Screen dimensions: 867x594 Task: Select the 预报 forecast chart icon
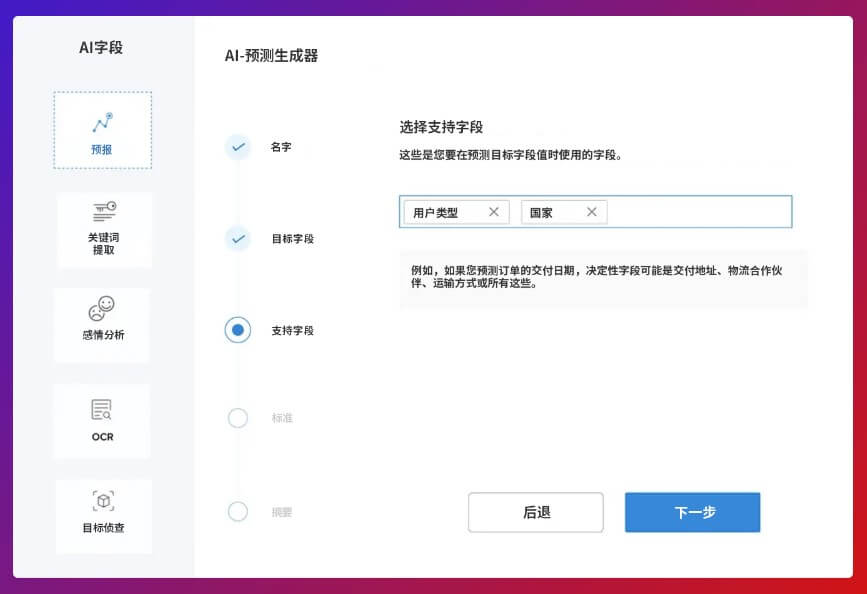click(102, 123)
